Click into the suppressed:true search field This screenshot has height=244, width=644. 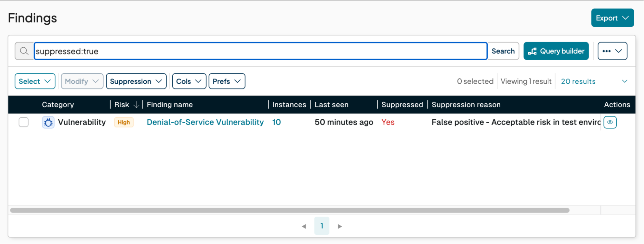point(260,51)
